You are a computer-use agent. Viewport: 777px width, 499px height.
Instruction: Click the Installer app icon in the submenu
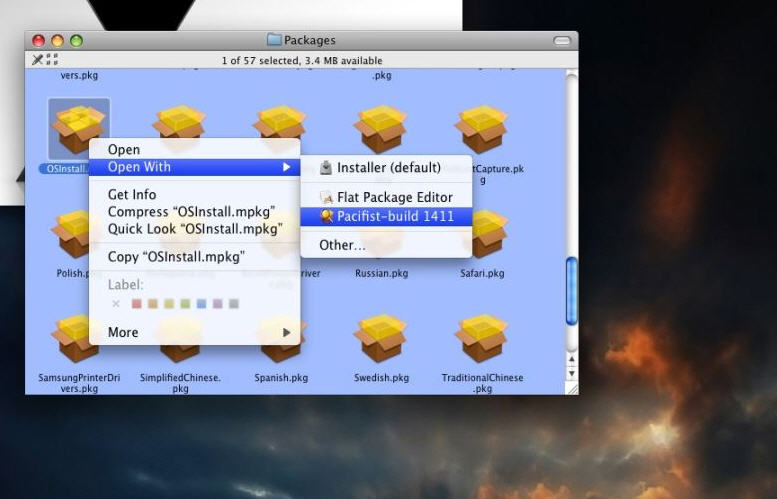click(x=326, y=167)
